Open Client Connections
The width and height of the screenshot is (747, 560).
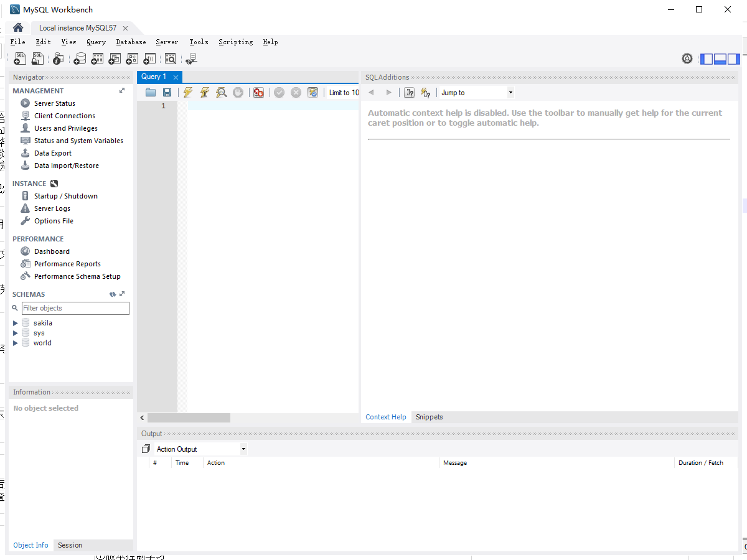[x=65, y=116]
